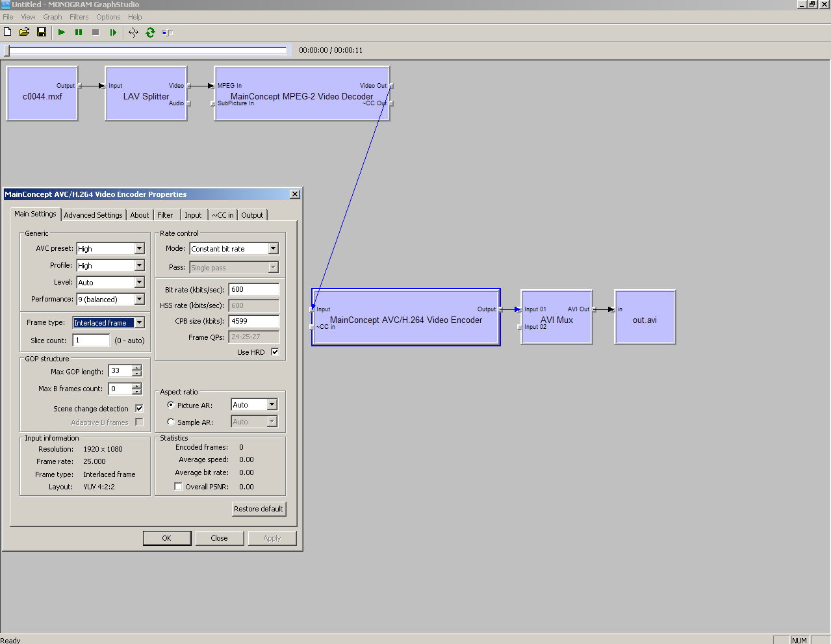Click the Save graph floppy icon
The height and width of the screenshot is (644, 831).
click(42, 32)
